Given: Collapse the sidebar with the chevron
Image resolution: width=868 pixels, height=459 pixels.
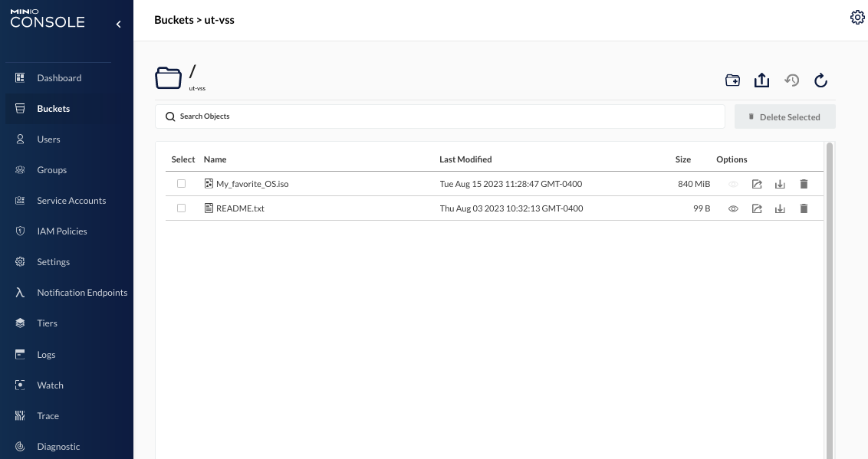Looking at the screenshot, I should click(x=118, y=24).
